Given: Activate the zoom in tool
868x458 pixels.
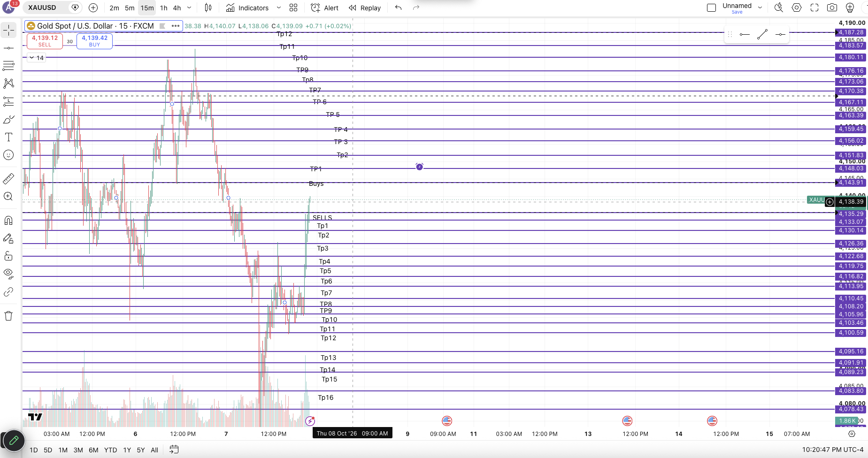Looking at the screenshot, I should [x=8, y=196].
